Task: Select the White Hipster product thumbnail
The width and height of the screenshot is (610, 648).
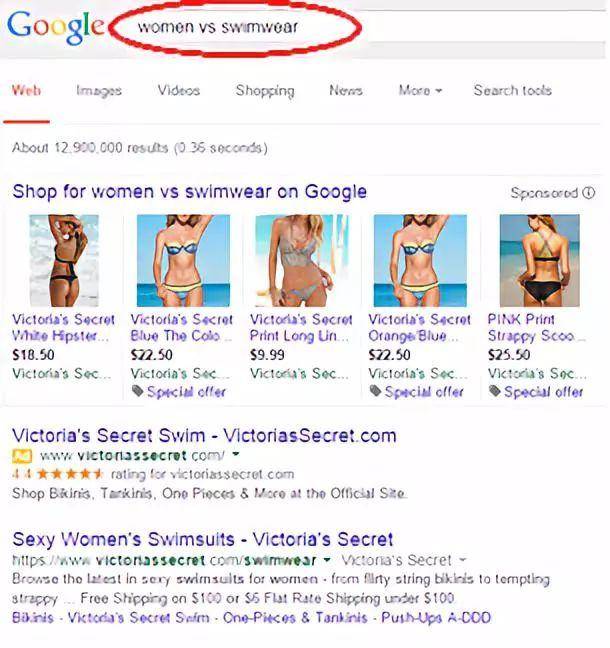Action: click(64, 260)
